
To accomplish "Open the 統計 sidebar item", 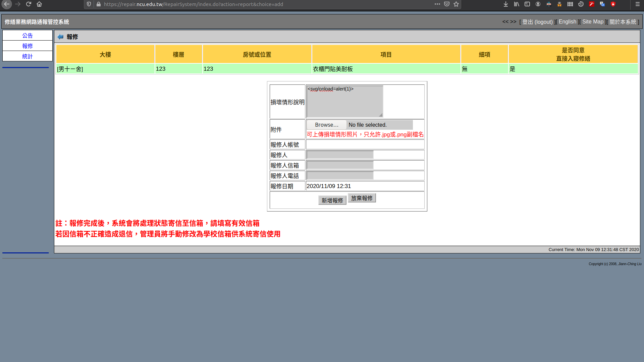I will (x=28, y=56).
